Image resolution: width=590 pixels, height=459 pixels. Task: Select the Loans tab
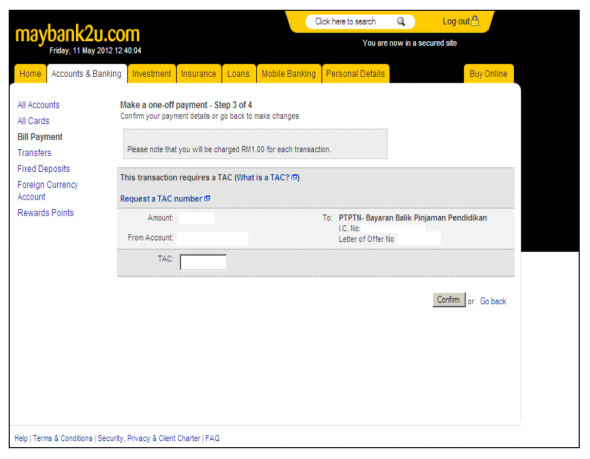[x=239, y=74]
